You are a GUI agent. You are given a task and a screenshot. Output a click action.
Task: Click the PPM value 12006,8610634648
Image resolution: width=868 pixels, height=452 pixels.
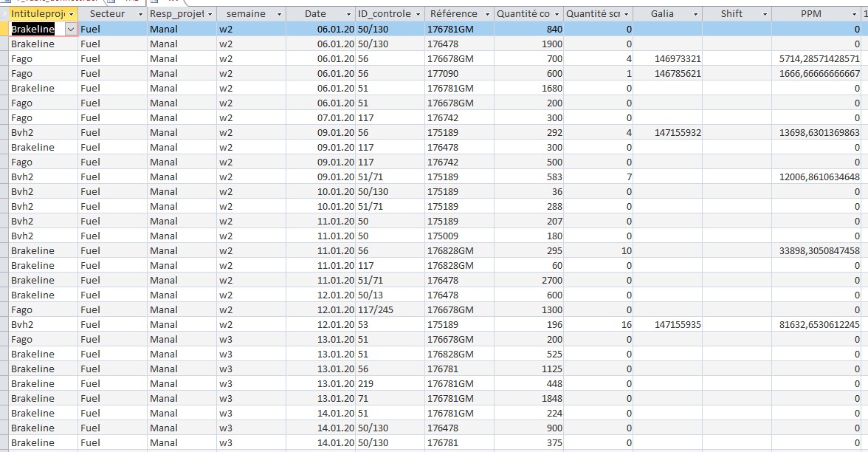coord(819,177)
